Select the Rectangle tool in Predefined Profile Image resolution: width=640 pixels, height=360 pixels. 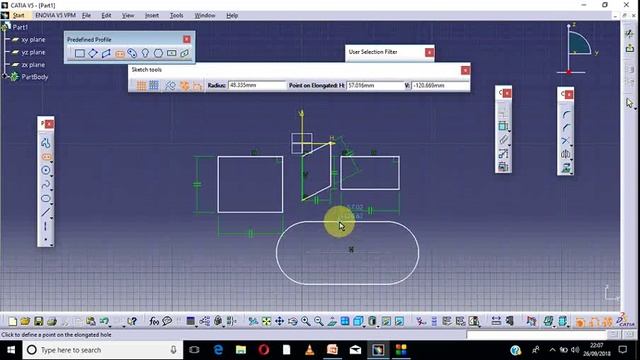[x=80, y=53]
